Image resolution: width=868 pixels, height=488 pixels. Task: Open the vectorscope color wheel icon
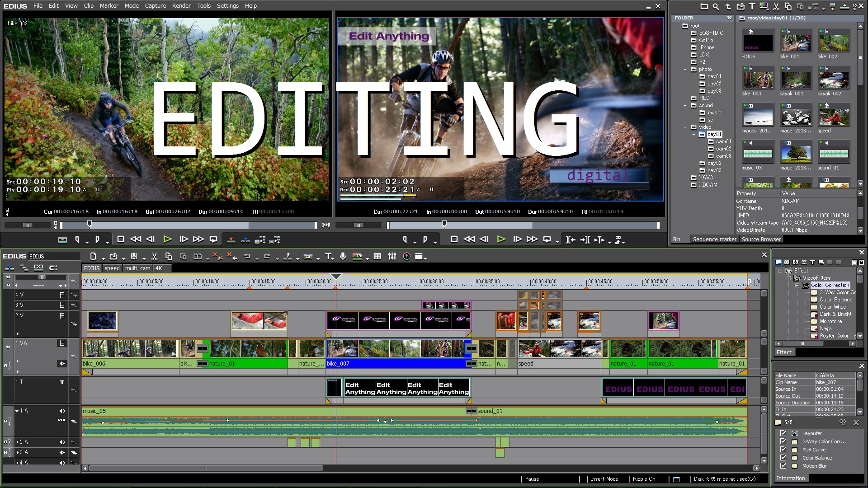(x=406, y=257)
